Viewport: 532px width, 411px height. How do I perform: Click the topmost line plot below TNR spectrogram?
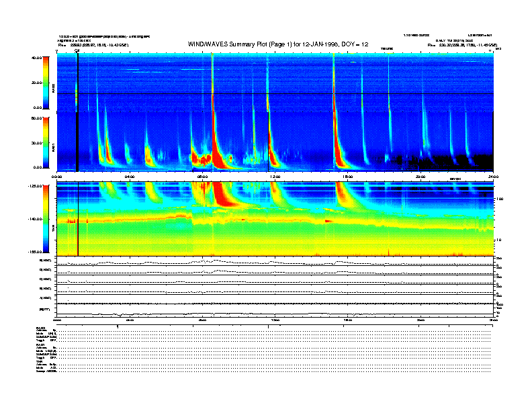click(x=275, y=261)
